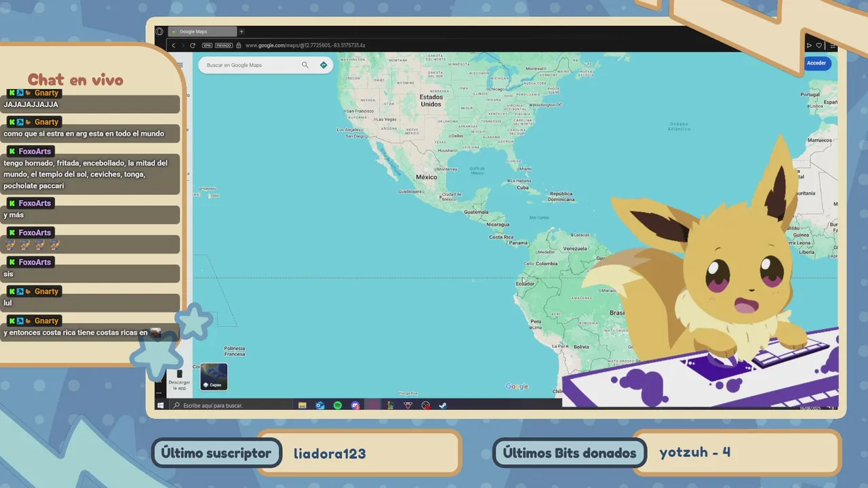The width and height of the screenshot is (868, 488).
Task: Focus the browser address bar URL
Action: point(305,45)
